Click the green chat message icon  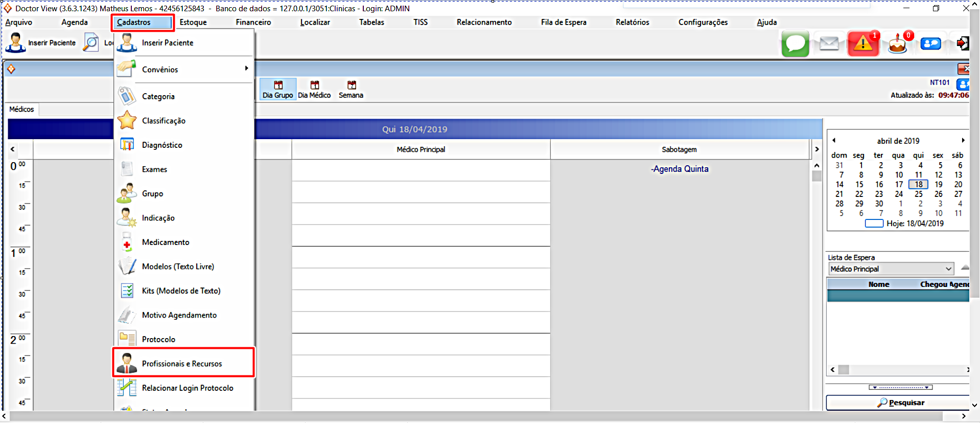point(795,44)
